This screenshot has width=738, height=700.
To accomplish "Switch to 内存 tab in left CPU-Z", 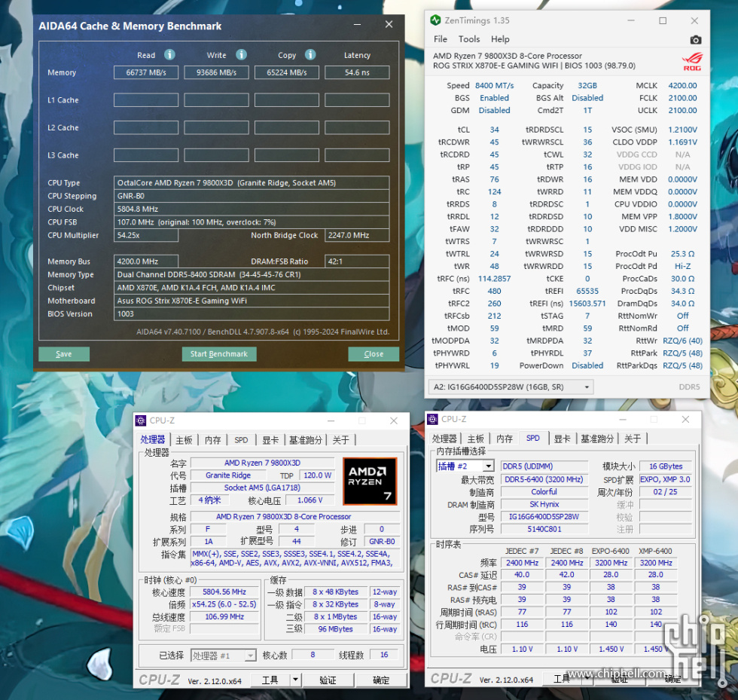I will coord(212,440).
